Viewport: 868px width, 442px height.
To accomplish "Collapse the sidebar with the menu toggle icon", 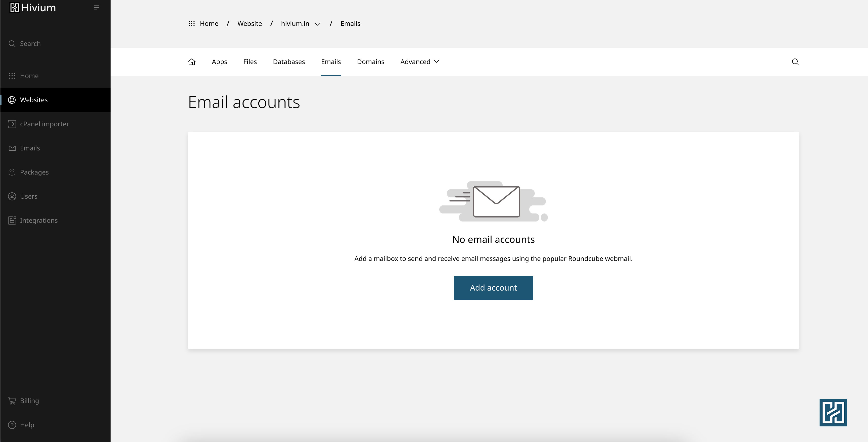I will (96, 7).
